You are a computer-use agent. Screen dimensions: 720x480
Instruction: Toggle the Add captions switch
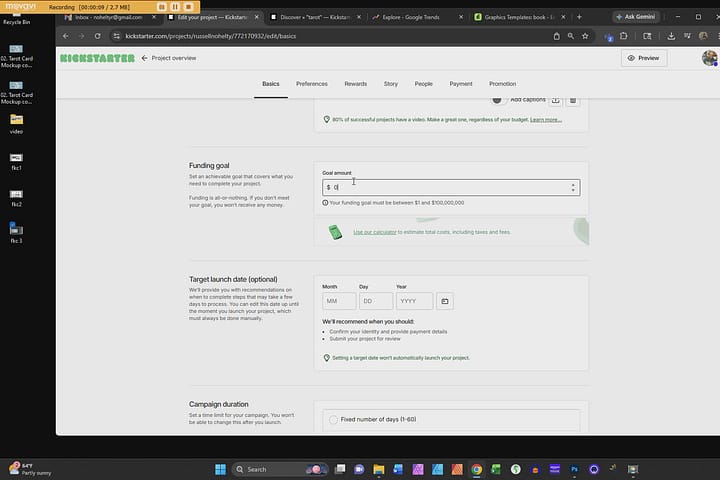[497, 100]
